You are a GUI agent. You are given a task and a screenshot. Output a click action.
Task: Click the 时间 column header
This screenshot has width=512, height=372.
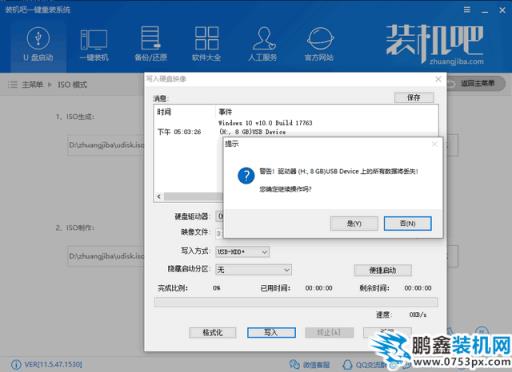pyautogui.click(x=164, y=112)
